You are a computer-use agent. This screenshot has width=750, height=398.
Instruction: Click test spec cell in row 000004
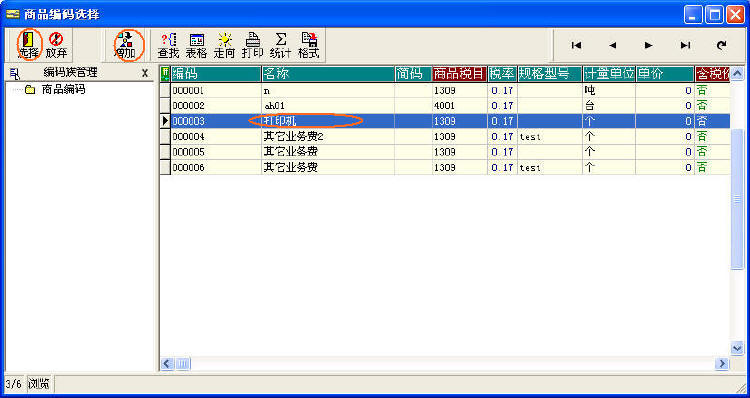click(550, 137)
